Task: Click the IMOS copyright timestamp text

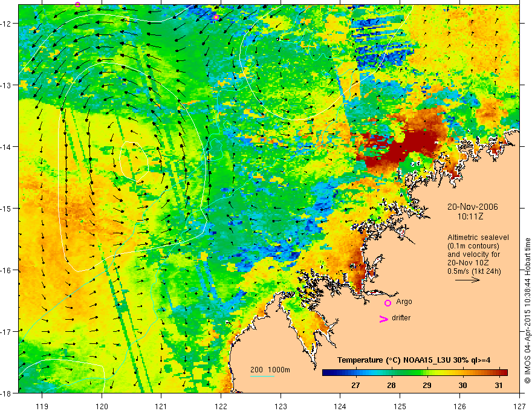Action: pyautogui.click(x=527, y=310)
